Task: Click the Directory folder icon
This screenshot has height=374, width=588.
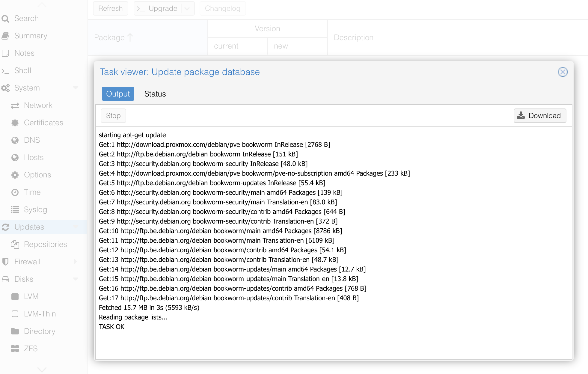Action: pos(15,331)
